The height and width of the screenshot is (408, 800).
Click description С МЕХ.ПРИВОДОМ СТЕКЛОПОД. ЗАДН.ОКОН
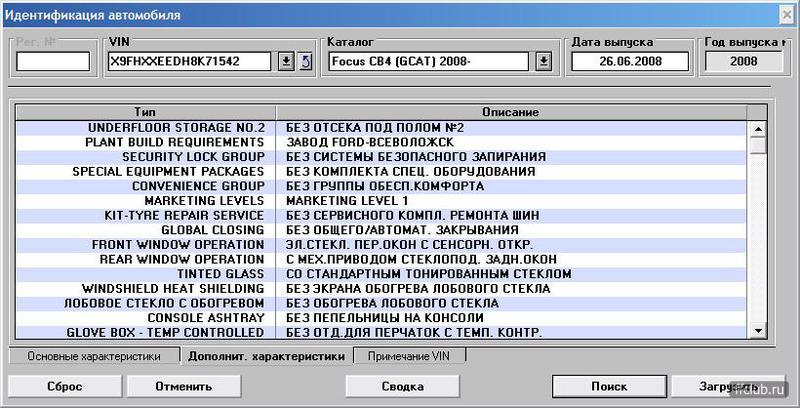[x=421, y=260]
